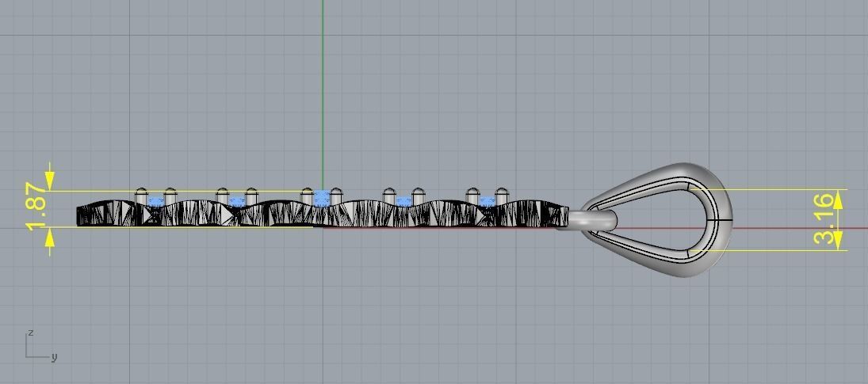Select the rightmost blue gemstone
Screen dimensions: 868x384
[487, 201]
